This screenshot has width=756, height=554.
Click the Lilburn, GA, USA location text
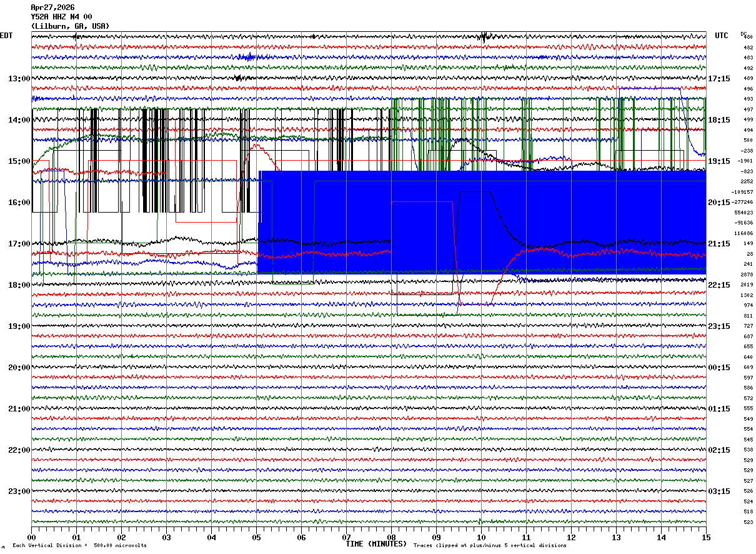(70, 26)
